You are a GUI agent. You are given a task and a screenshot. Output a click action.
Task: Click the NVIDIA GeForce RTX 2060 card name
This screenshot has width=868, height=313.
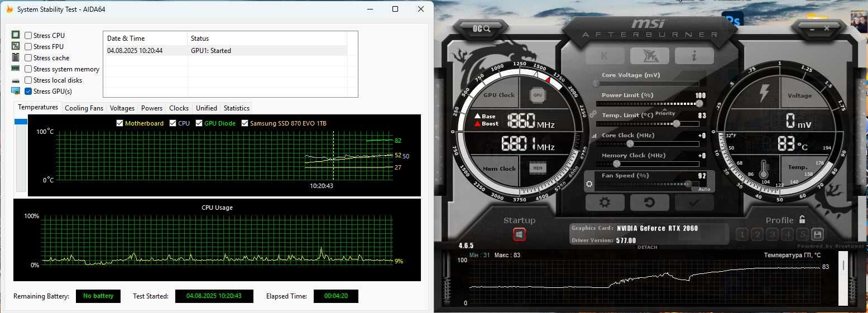pos(658,228)
